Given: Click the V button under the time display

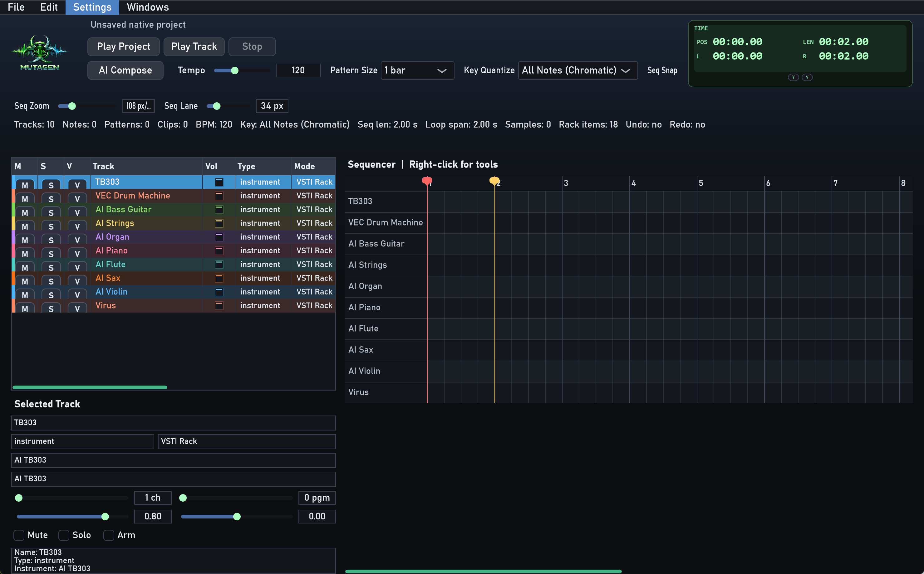Looking at the screenshot, I should tap(808, 77).
